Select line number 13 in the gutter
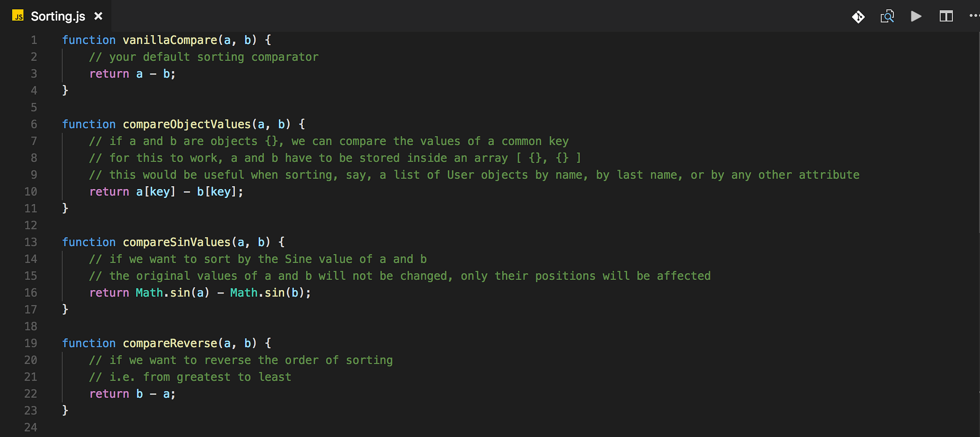 pyautogui.click(x=30, y=242)
